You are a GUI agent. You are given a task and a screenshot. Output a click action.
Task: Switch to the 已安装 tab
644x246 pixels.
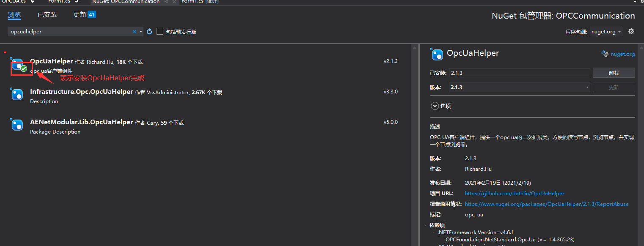[x=47, y=15]
